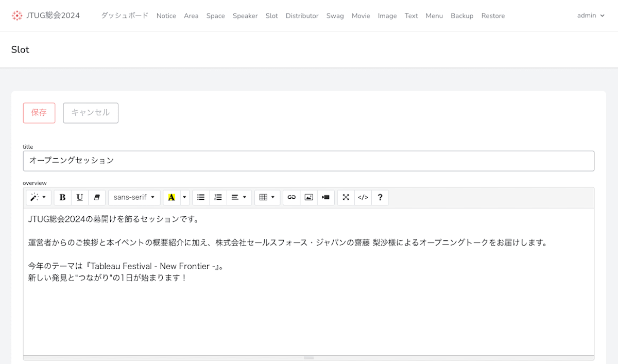
Task: Click the キャンセル cancel button
Action: coord(91,113)
